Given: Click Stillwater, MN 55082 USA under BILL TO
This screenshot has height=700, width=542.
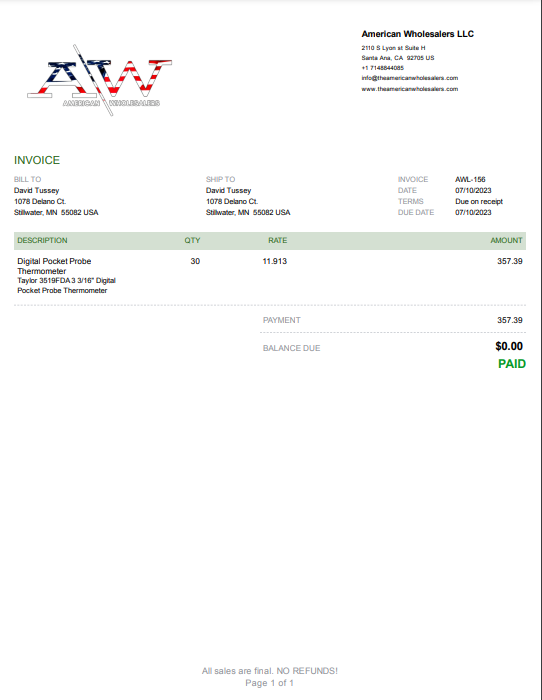Looking at the screenshot, I should click(56, 212).
